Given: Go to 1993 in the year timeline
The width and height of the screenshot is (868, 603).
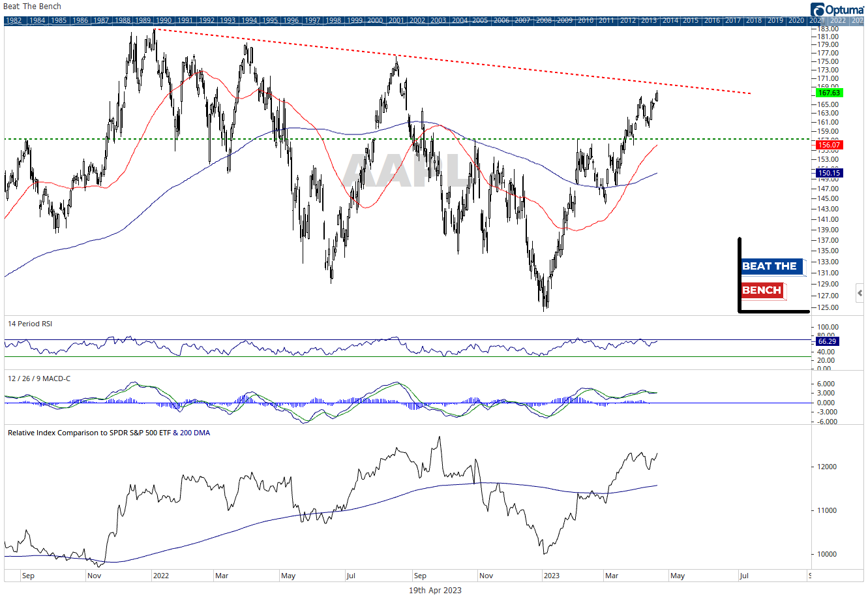Looking at the screenshot, I should tap(227, 20).
